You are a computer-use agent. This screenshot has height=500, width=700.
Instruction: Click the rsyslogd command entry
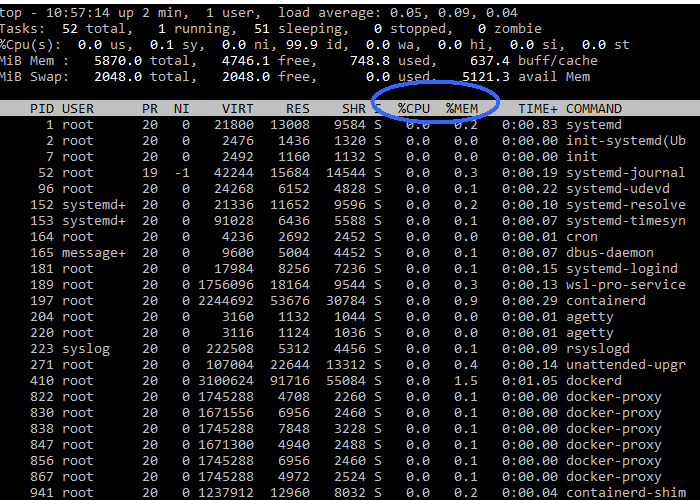pos(598,349)
